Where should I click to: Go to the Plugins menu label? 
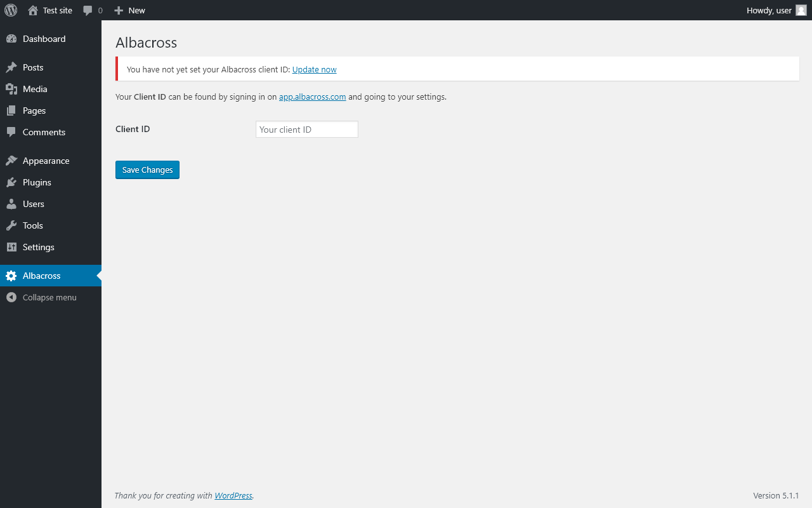coord(37,182)
